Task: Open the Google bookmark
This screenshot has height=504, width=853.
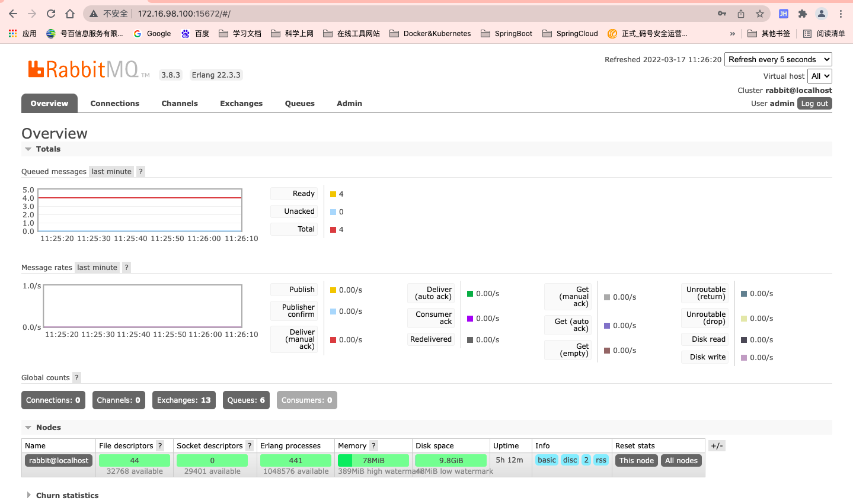Action: click(152, 34)
